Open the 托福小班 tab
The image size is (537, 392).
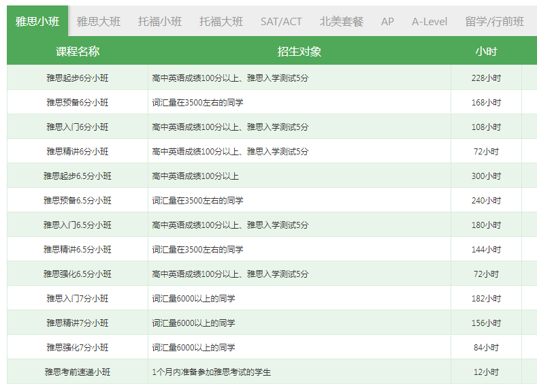[x=160, y=21]
